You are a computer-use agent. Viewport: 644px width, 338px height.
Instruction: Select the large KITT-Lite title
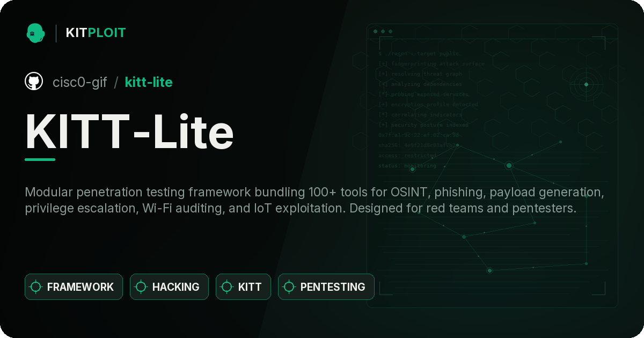coord(129,131)
